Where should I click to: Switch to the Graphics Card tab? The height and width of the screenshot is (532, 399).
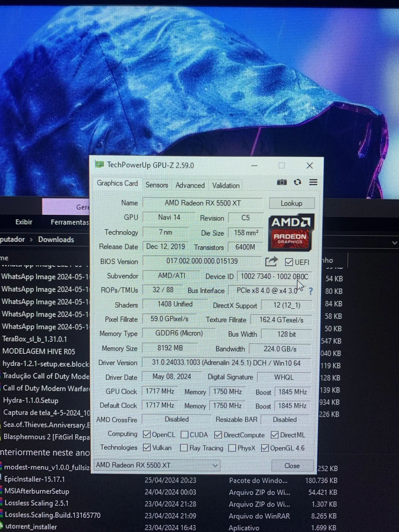pyautogui.click(x=117, y=183)
